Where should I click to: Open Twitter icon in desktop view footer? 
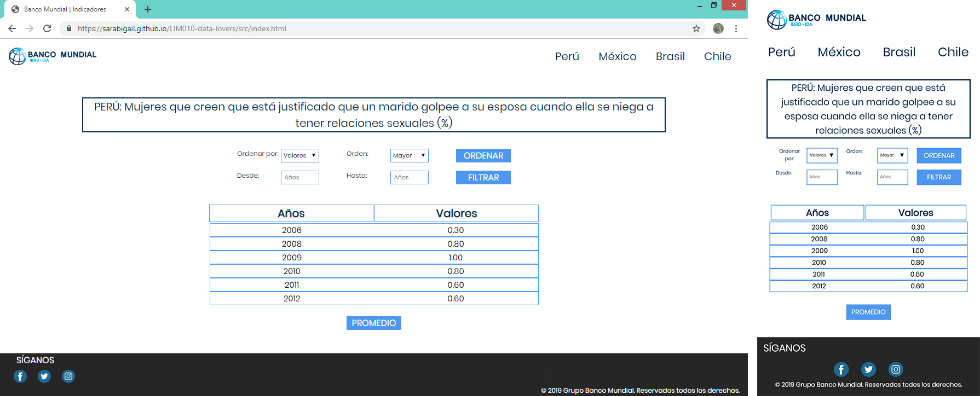click(44, 376)
